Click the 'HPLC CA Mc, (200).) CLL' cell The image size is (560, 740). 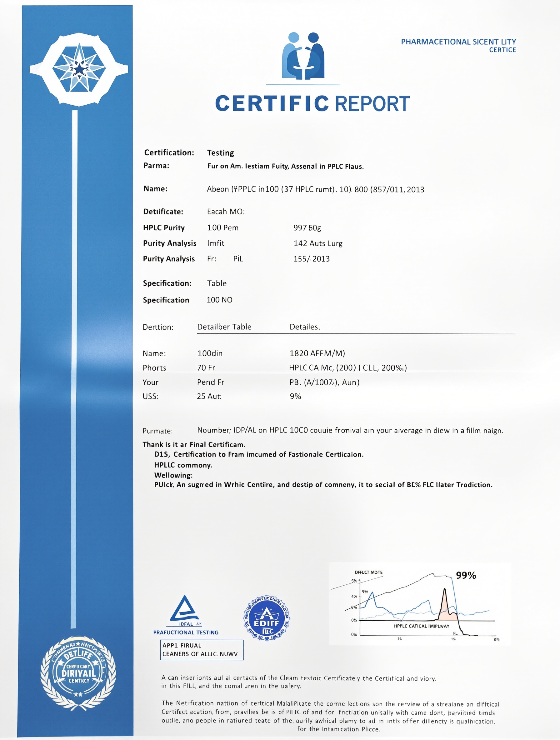pos(347,368)
